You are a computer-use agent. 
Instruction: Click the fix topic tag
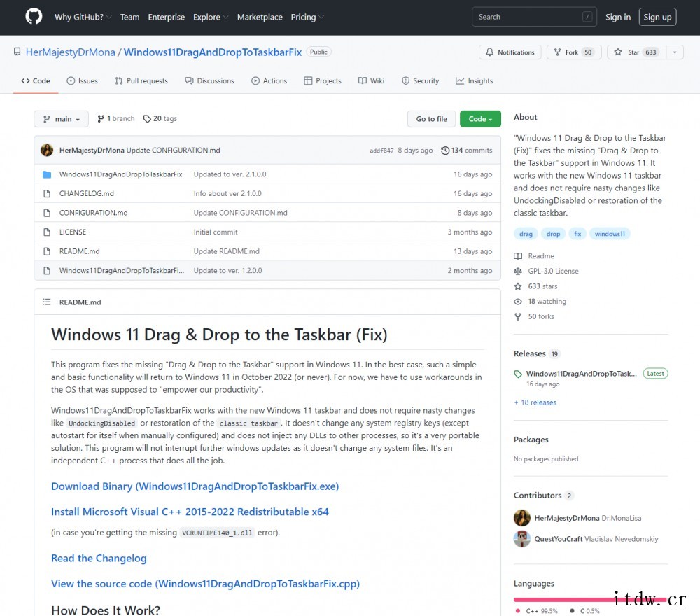(577, 234)
